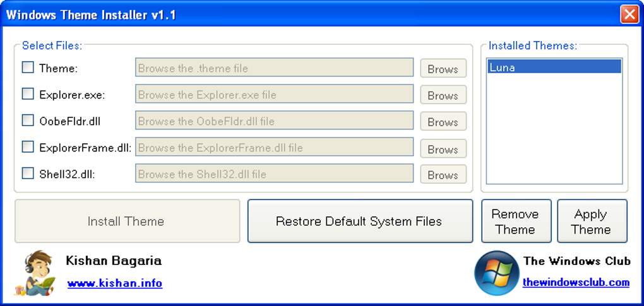Toggle the ExplorerFrame.dll checkbox
The height and width of the screenshot is (306, 644).
click(x=28, y=147)
